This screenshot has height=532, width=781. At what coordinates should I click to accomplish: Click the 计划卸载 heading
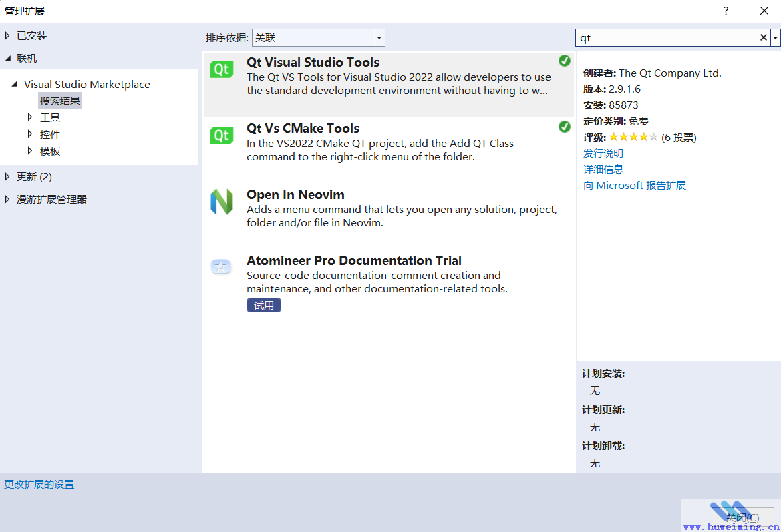click(603, 445)
